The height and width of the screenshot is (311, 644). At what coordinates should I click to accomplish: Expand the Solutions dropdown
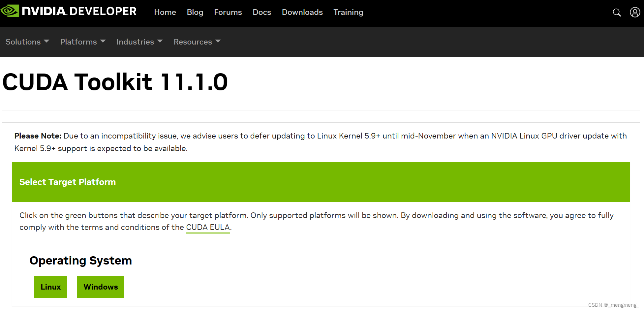coord(27,42)
